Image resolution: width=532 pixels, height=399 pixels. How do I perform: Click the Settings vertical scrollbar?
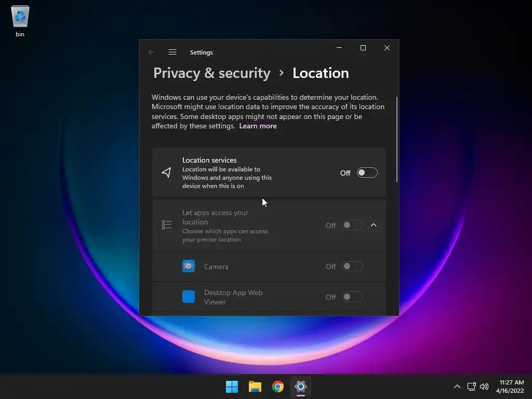pyautogui.click(x=396, y=139)
